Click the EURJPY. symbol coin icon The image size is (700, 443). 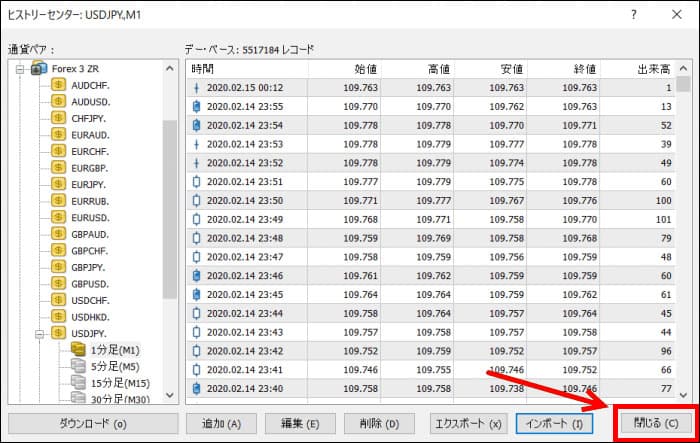click(58, 184)
